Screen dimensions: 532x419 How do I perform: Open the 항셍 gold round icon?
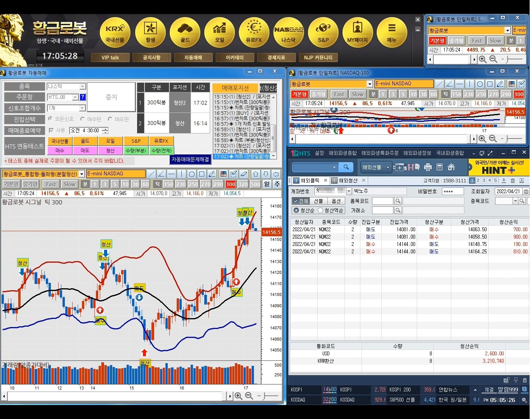click(x=150, y=33)
